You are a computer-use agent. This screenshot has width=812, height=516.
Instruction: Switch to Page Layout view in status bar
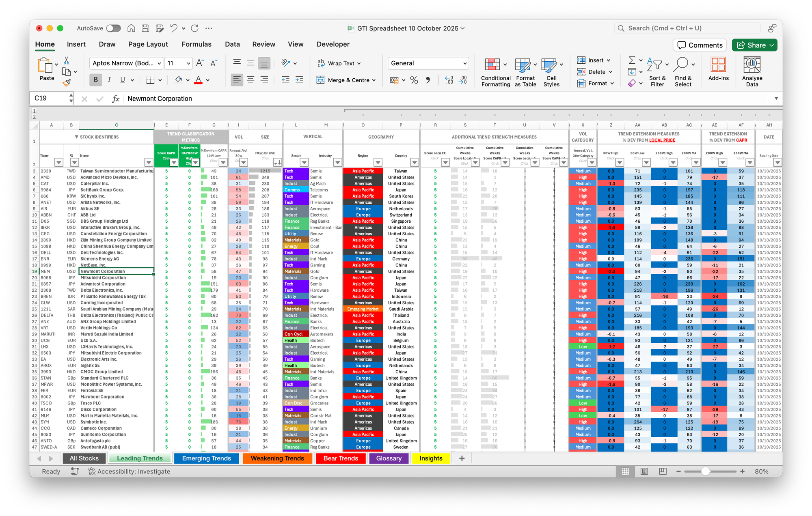point(644,471)
